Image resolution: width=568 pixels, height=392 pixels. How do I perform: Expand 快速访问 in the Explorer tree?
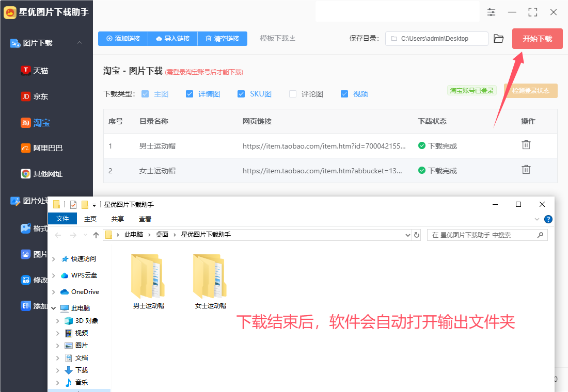click(54, 259)
